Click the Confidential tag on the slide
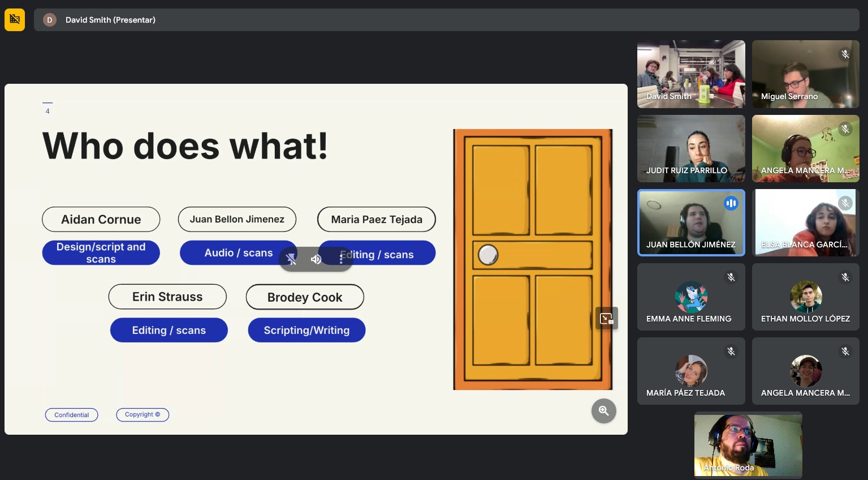The height and width of the screenshot is (480, 868). click(x=72, y=415)
